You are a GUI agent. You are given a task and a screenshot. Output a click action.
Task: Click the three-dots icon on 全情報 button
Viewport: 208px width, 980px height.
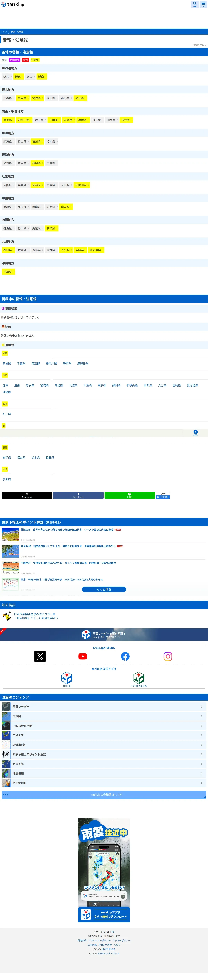pyautogui.click(x=5, y=794)
